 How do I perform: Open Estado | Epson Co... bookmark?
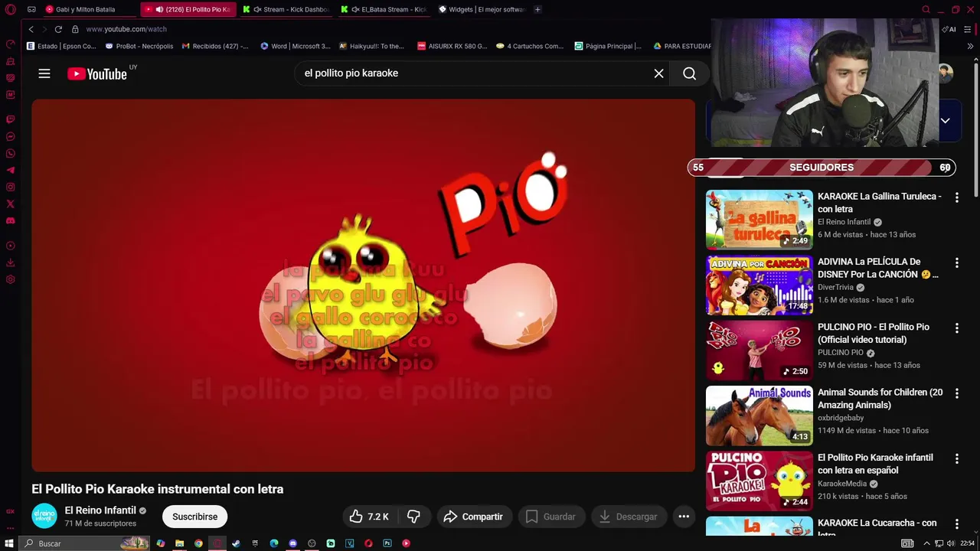click(x=61, y=46)
